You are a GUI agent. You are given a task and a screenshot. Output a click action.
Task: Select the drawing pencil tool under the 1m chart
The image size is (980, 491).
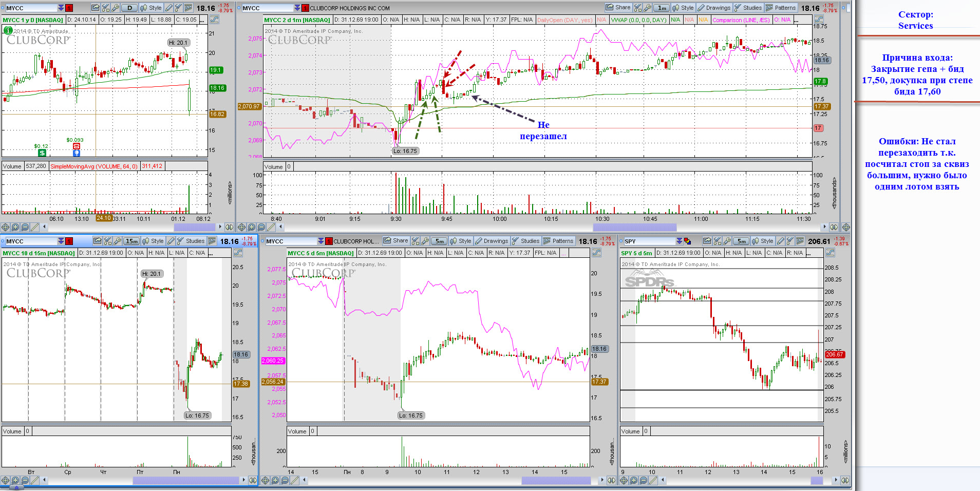pos(271,227)
